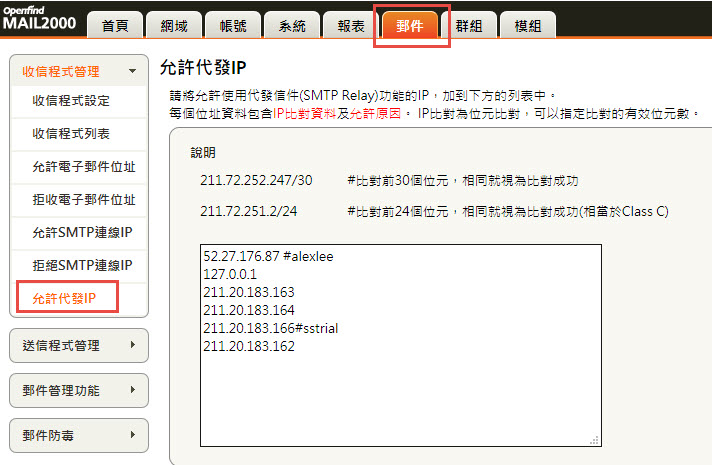
Task: Click line 52.27.176.87 #alexlee in list
Action: pos(268,256)
